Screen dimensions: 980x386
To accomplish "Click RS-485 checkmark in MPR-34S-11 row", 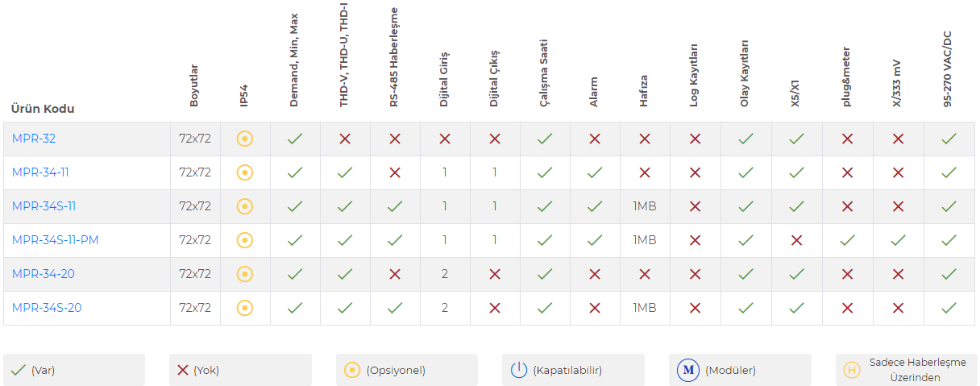I will (x=395, y=206).
